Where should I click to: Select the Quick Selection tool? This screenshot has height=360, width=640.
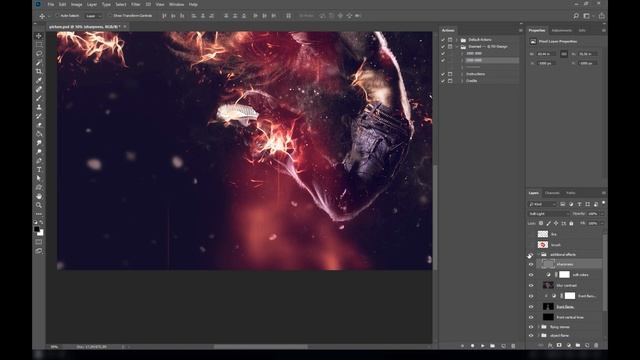tap(39, 62)
